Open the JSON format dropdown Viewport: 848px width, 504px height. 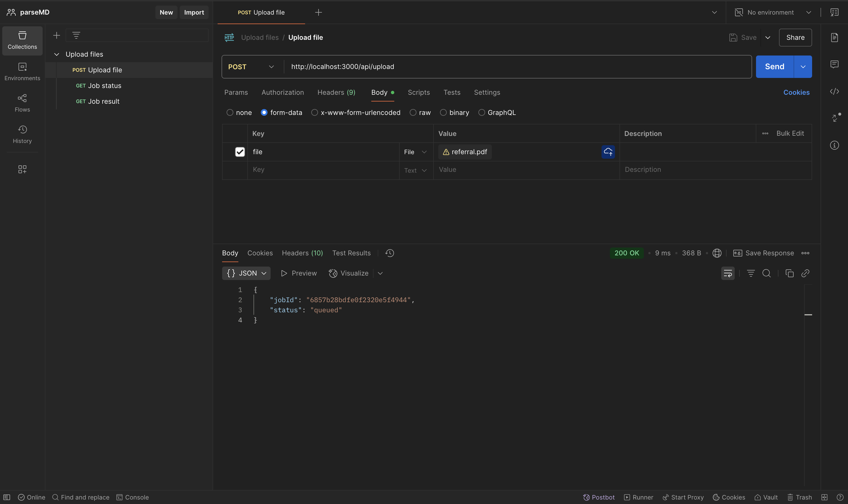246,273
